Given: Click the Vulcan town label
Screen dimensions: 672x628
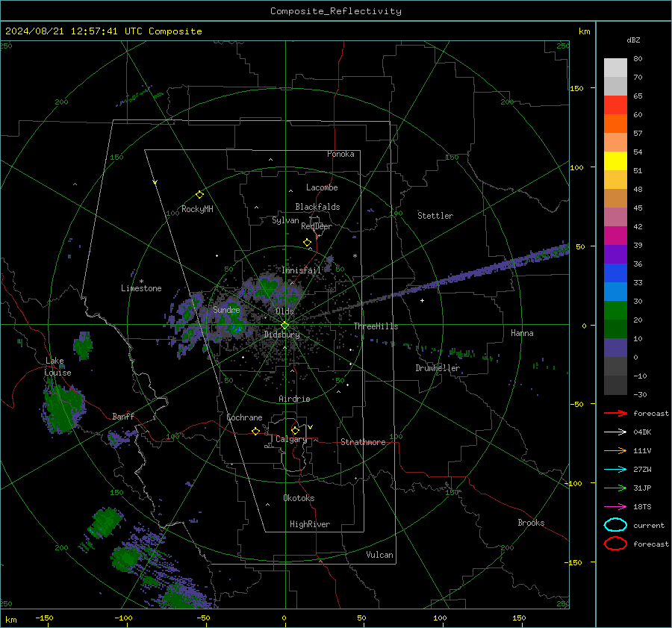Looking at the screenshot, I should [379, 555].
